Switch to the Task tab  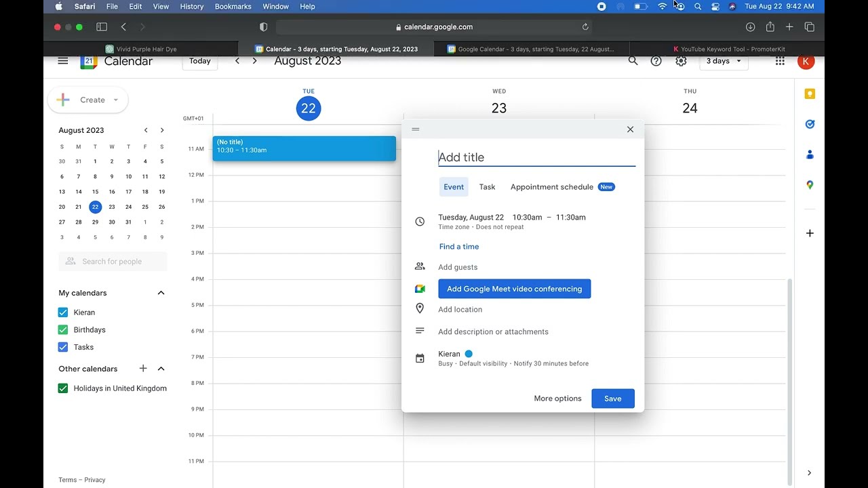pyautogui.click(x=487, y=187)
